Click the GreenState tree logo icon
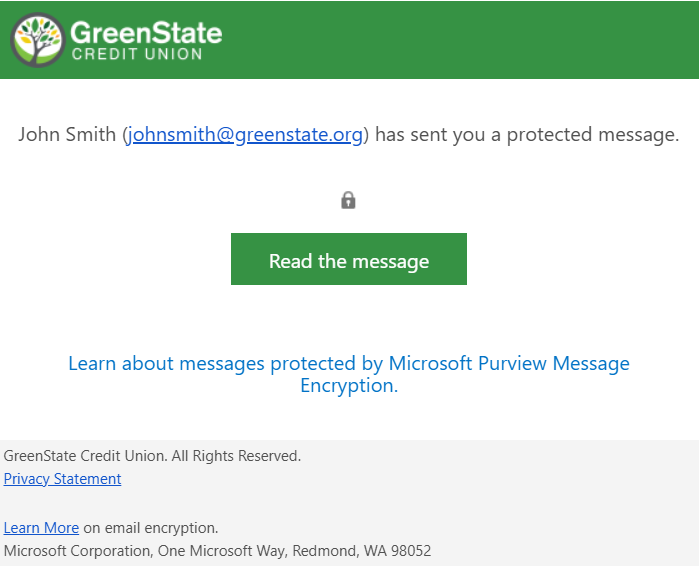 pyautogui.click(x=39, y=39)
